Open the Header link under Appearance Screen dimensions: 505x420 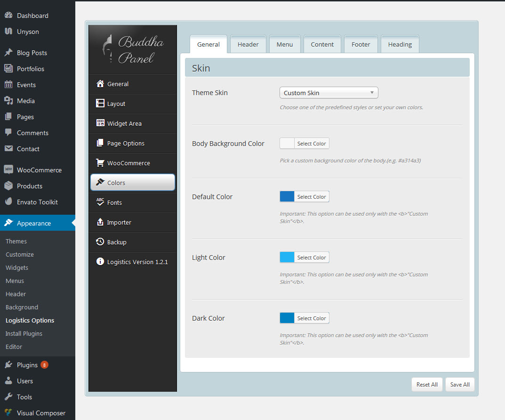pos(16,294)
